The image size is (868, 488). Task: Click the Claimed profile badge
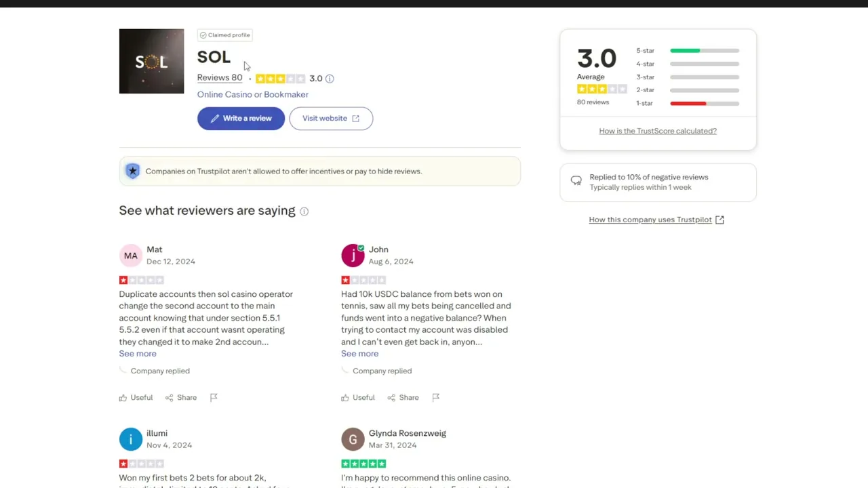pos(225,35)
